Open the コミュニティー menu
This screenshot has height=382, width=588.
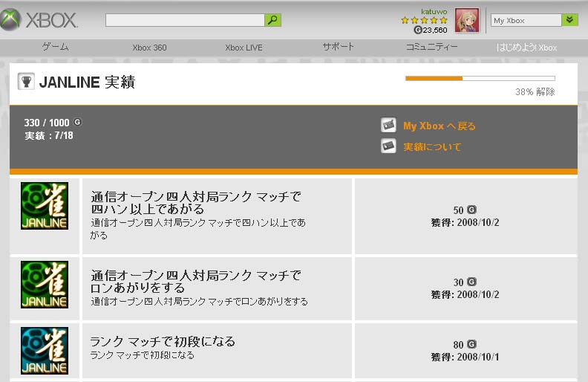[431, 48]
